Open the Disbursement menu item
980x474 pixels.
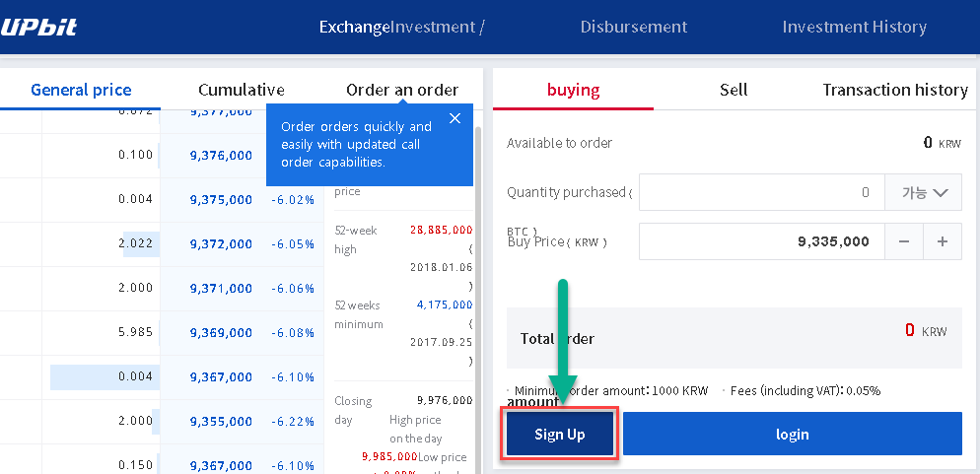tap(634, 28)
